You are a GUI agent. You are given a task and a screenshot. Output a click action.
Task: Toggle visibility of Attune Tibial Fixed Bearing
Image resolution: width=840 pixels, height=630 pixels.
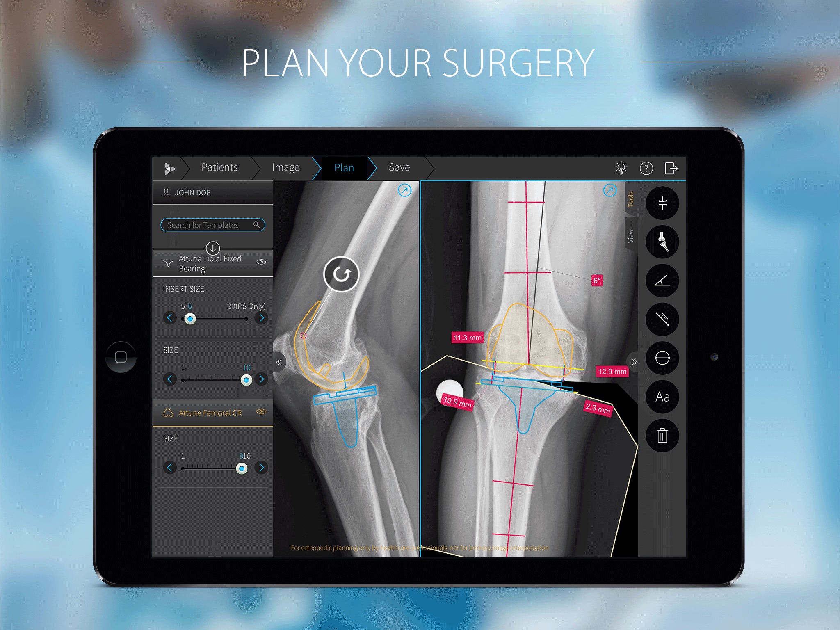click(x=262, y=261)
